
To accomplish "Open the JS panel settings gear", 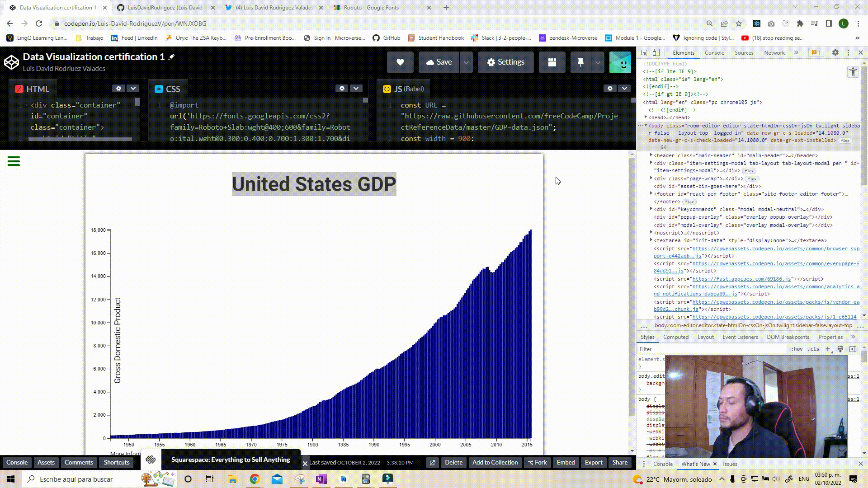I will pyautogui.click(x=610, y=88).
